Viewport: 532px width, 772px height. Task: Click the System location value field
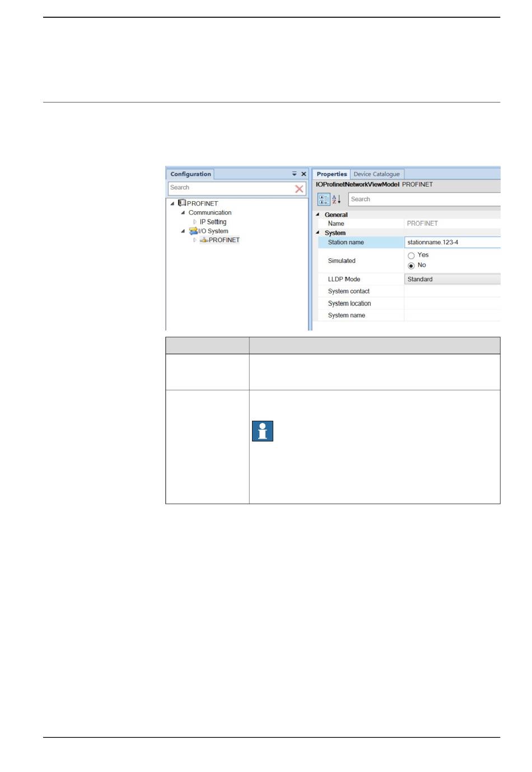[x=452, y=304]
